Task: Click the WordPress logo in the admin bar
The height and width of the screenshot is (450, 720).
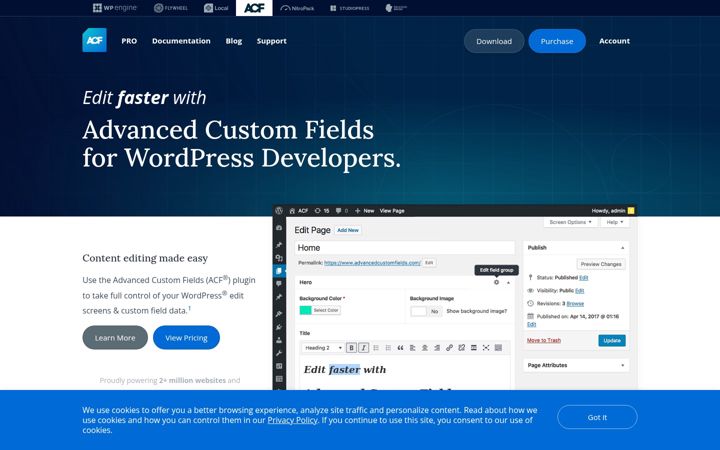Action: click(x=279, y=210)
